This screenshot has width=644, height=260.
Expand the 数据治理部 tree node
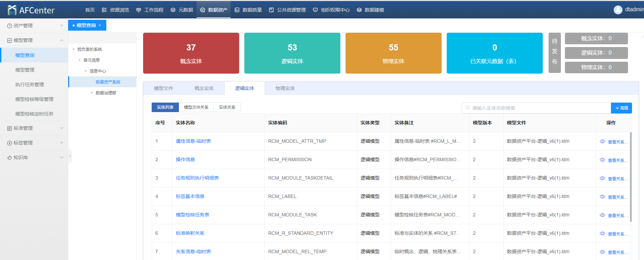pyautogui.click(x=92, y=93)
